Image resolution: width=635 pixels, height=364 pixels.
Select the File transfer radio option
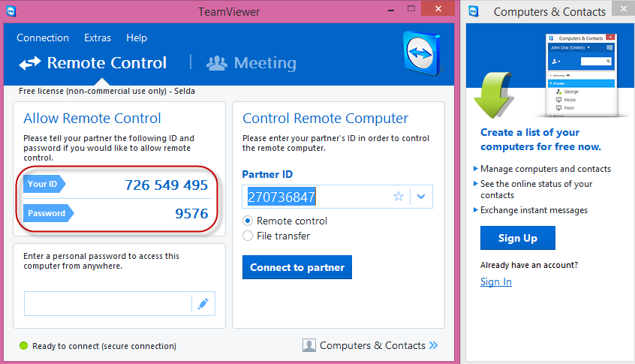pyautogui.click(x=248, y=236)
